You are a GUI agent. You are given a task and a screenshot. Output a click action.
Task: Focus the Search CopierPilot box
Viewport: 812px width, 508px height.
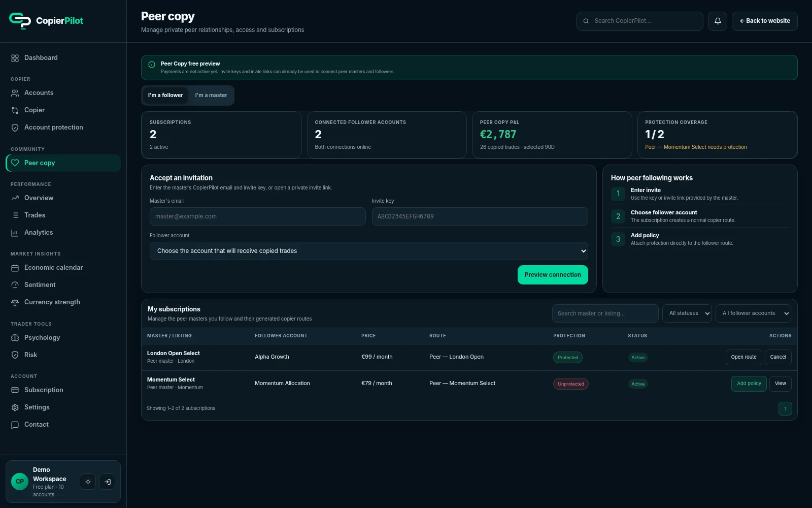[x=639, y=21]
